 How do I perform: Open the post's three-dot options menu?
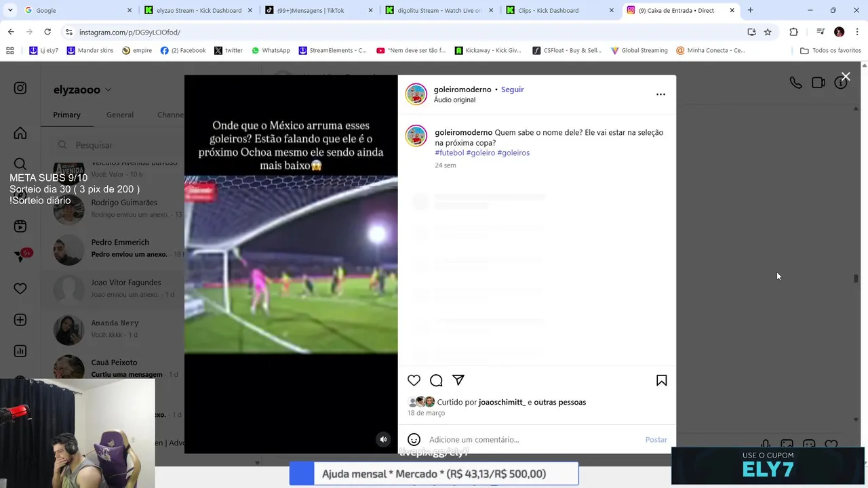click(x=660, y=94)
